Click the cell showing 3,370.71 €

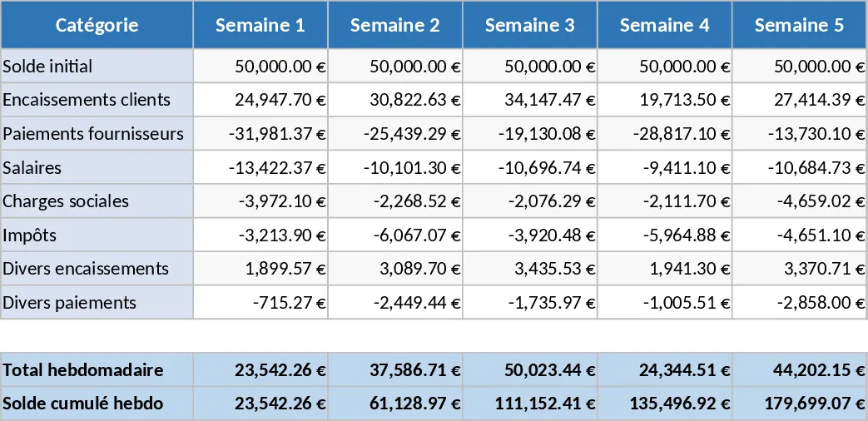point(800,268)
